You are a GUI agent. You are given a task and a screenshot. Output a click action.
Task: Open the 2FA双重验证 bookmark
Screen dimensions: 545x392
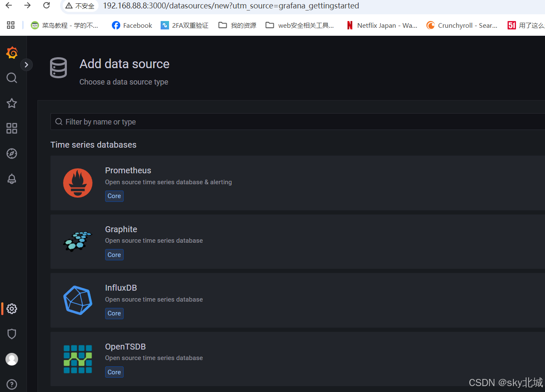[x=185, y=25]
